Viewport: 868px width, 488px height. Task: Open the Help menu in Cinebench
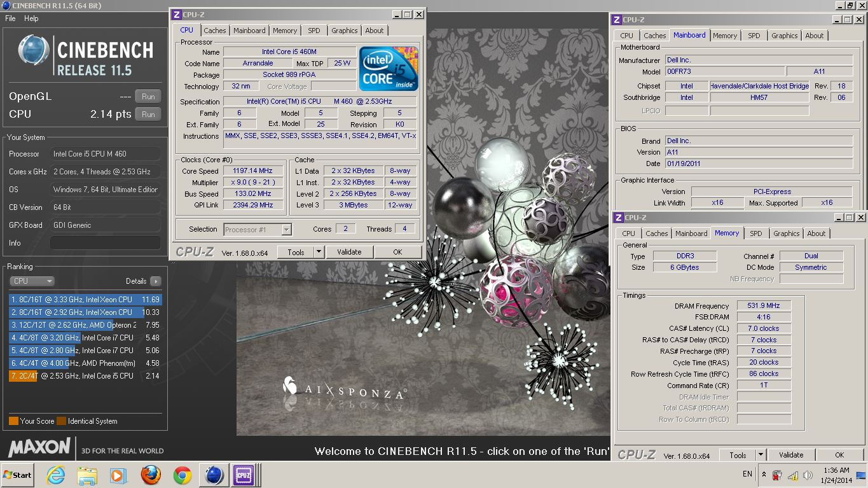[x=31, y=18]
